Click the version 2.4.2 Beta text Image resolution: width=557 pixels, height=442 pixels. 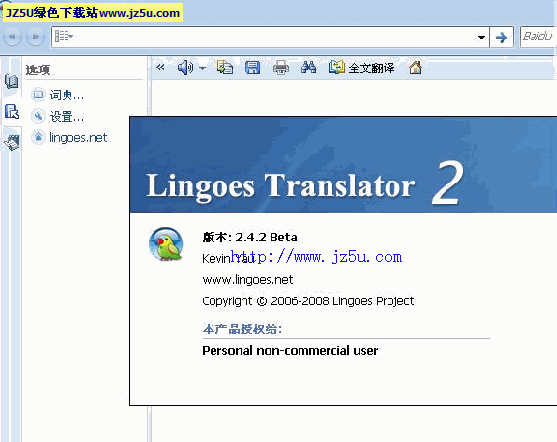(250, 237)
